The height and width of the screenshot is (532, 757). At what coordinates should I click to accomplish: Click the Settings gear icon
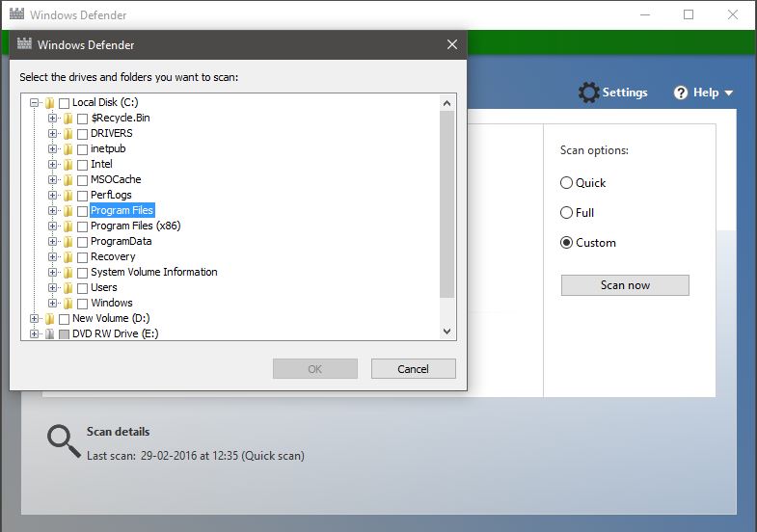coord(588,93)
